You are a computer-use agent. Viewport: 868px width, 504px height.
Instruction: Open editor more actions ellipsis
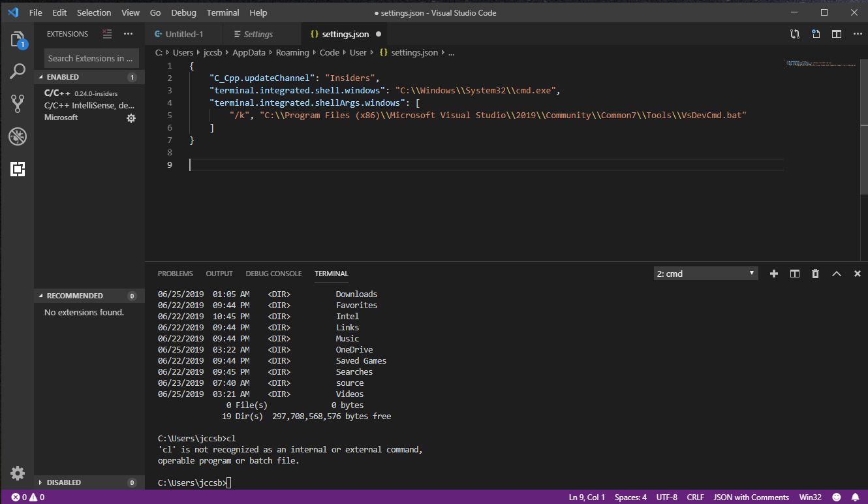[858, 34]
